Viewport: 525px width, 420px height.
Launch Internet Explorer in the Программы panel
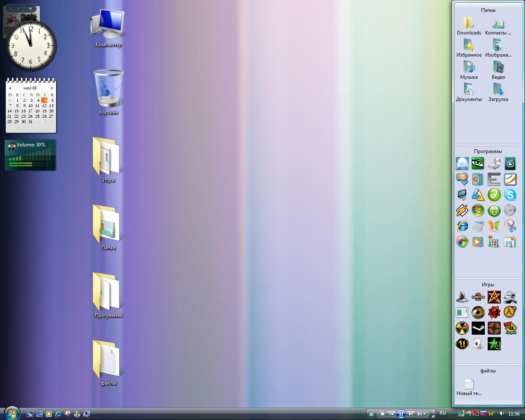[462, 226]
